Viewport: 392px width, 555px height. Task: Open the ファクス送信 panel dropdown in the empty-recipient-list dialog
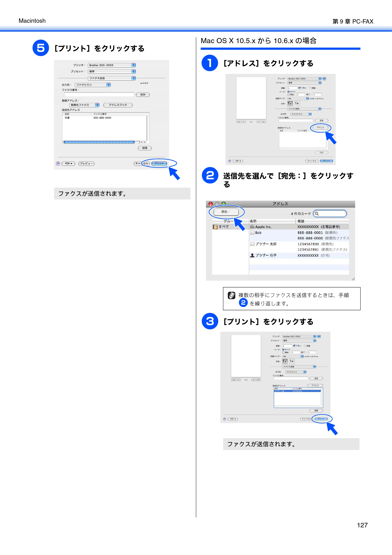[x=304, y=109]
